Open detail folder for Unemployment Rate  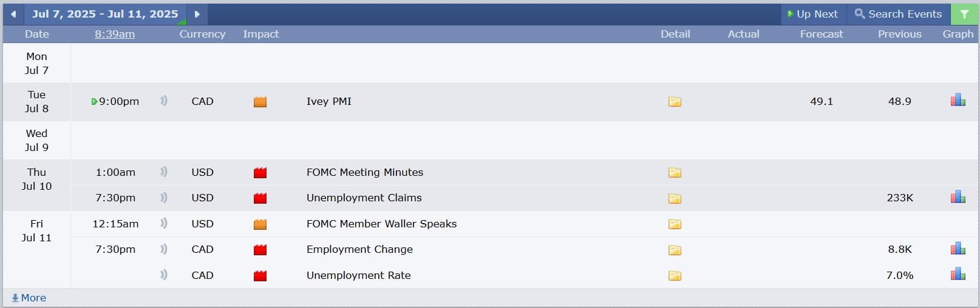675,275
